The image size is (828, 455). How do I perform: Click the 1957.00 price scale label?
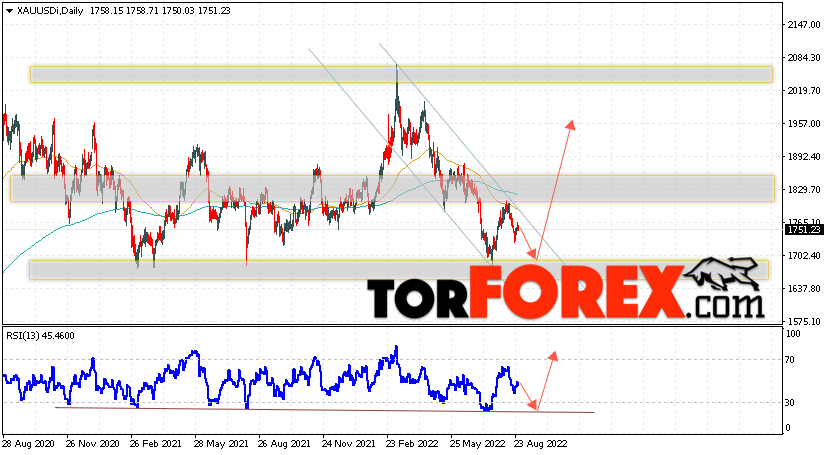(805, 124)
